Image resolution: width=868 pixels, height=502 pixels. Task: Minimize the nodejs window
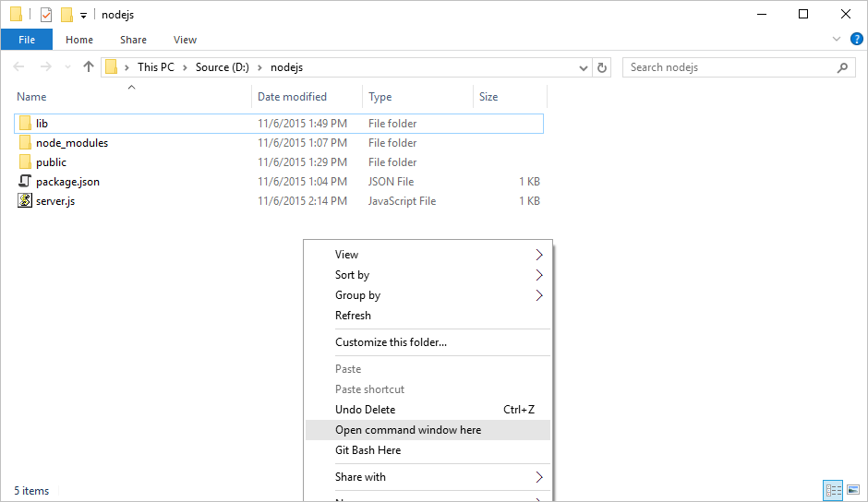click(762, 15)
